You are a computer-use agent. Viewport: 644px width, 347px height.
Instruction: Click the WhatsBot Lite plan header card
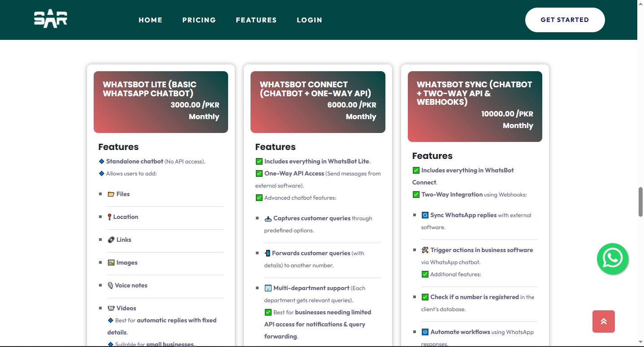coord(161,102)
